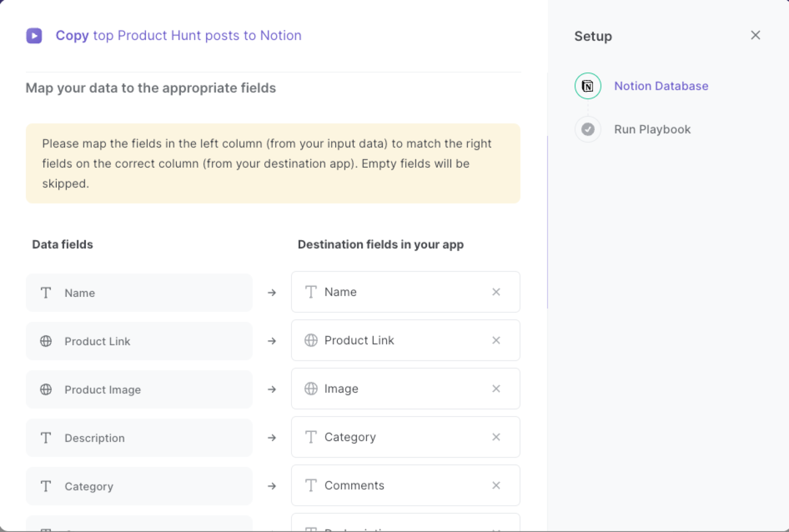Viewport: 789px width, 532px height.
Task: Close the Setup panel
Action: click(755, 35)
